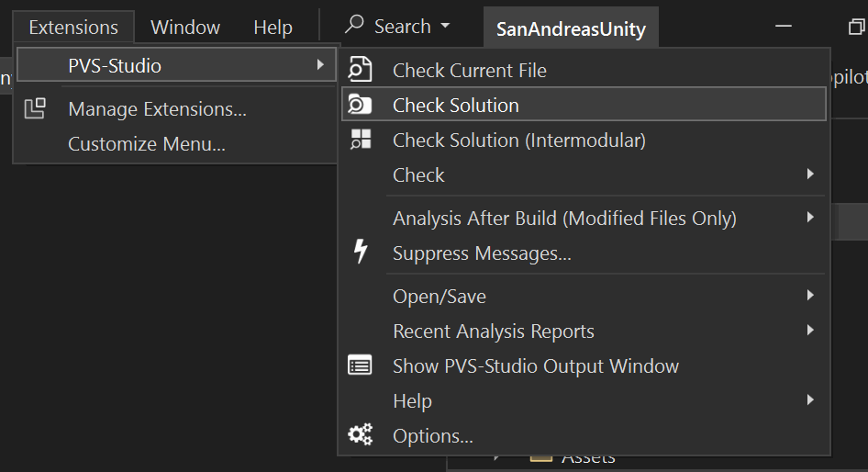Click the SanAndreasUnity solution title
This screenshot has height=472, width=868.
pos(571,28)
